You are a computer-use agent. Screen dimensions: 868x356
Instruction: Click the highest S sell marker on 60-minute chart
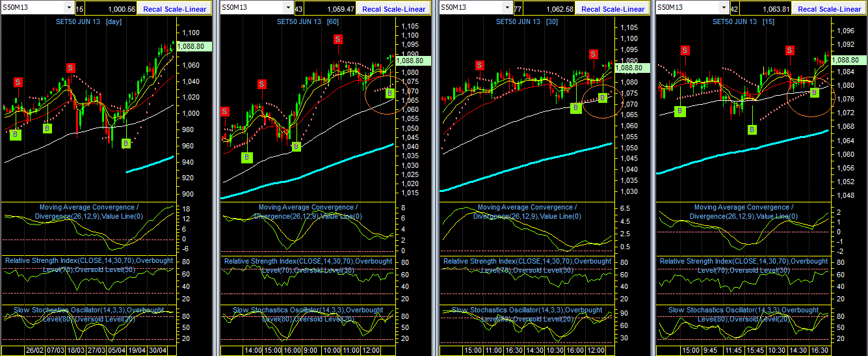338,40
